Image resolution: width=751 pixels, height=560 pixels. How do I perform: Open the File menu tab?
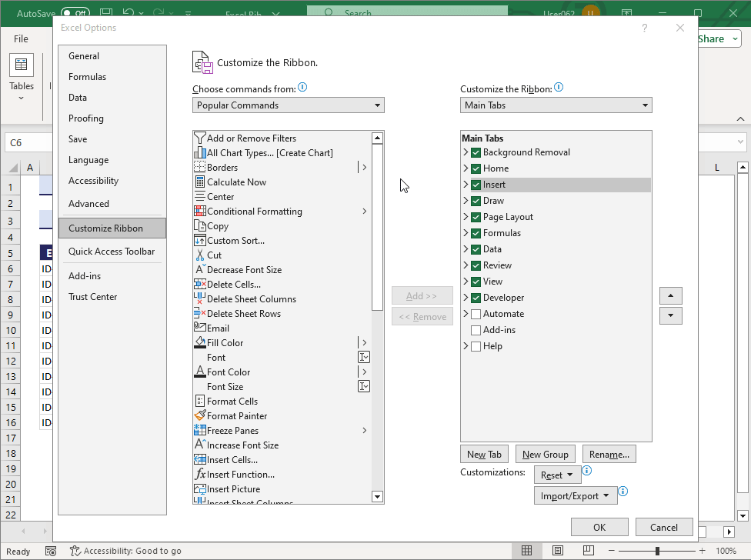pos(21,38)
